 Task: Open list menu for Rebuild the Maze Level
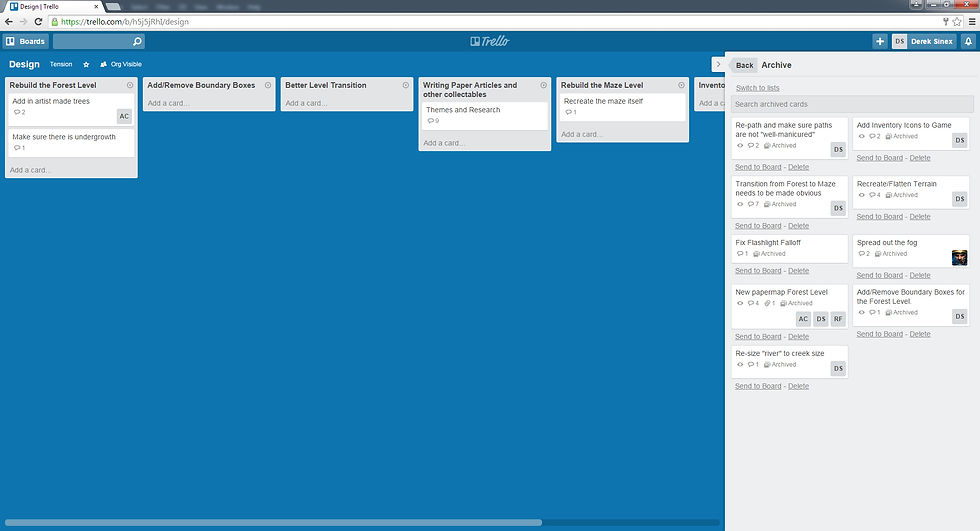click(x=681, y=85)
